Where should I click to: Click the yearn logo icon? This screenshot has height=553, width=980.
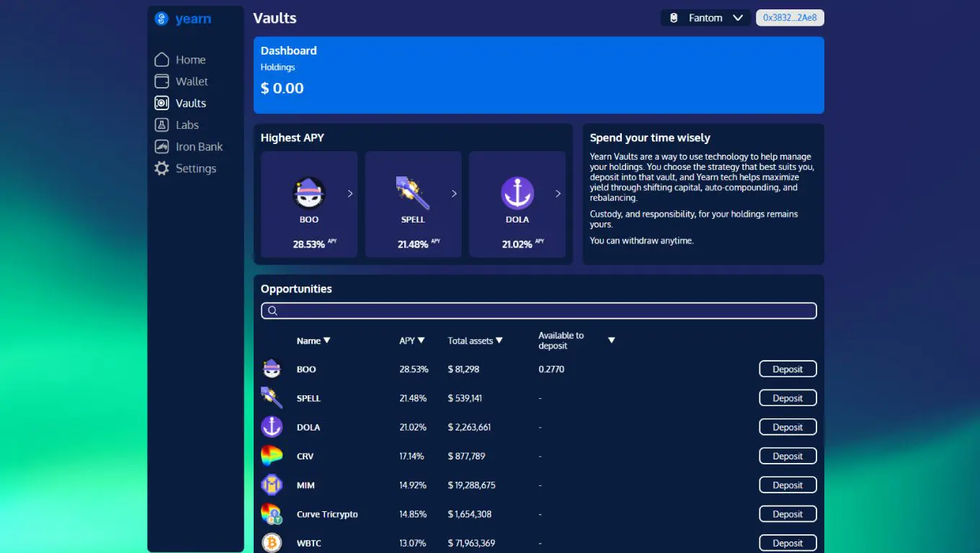click(x=161, y=19)
